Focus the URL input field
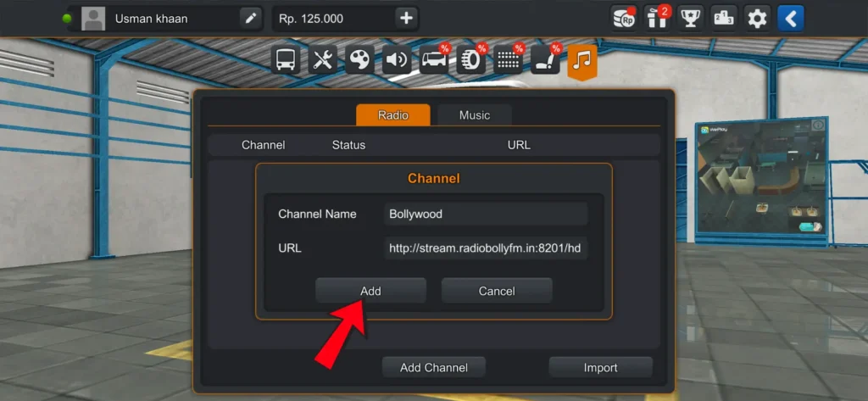This screenshot has height=401, width=868. click(486, 248)
